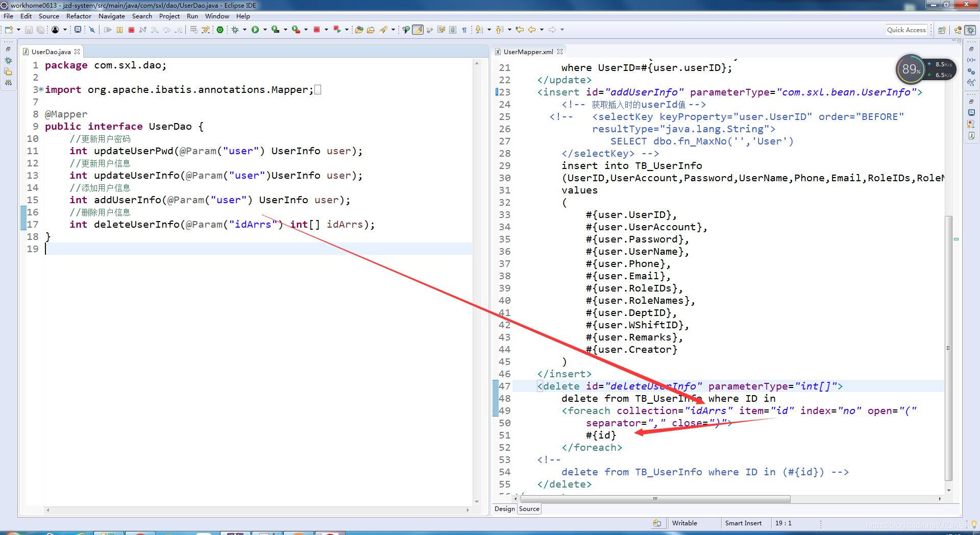Click the New file toolbar icon
The image size is (980, 535).
click(9, 30)
